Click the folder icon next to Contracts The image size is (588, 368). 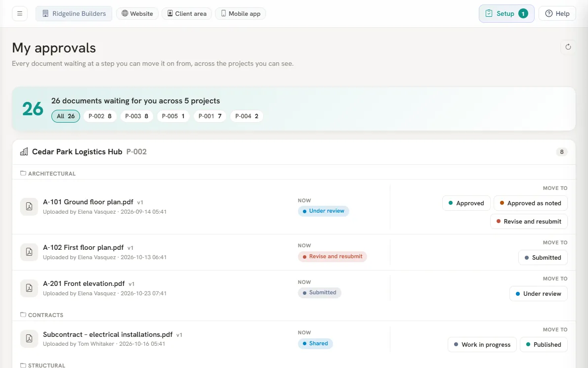click(23, 315)
